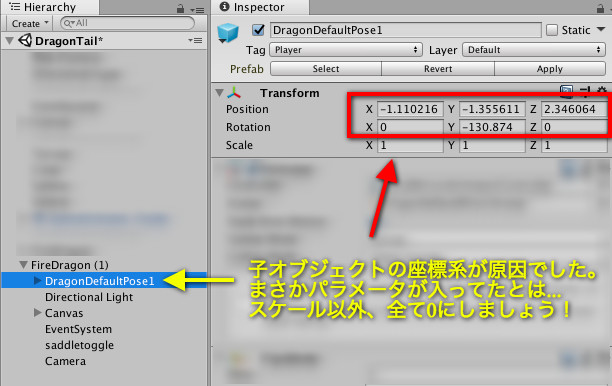Select FireDragon (1) in the Hierarchy
Image resolution: width=612 pixels, height=386 pixels.
[69, 265]
